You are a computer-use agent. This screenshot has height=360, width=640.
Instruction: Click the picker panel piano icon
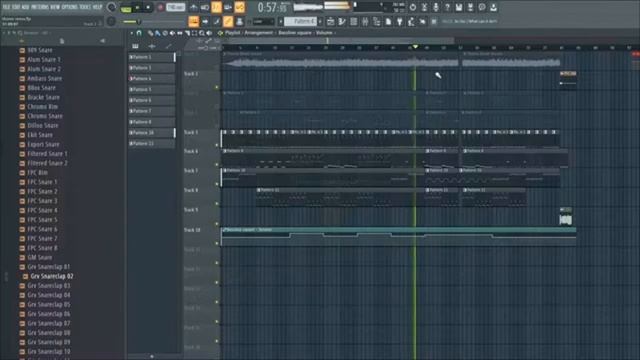(135, 47)
